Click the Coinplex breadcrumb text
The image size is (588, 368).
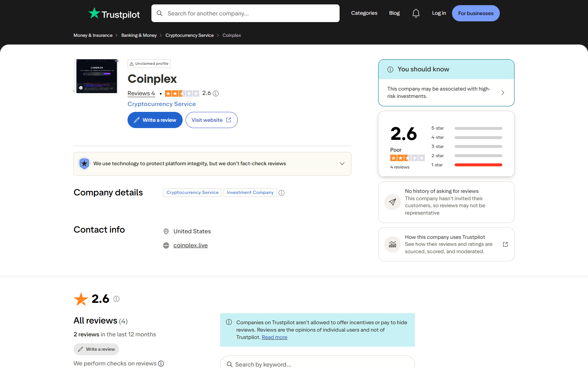[x=232, y=35]
